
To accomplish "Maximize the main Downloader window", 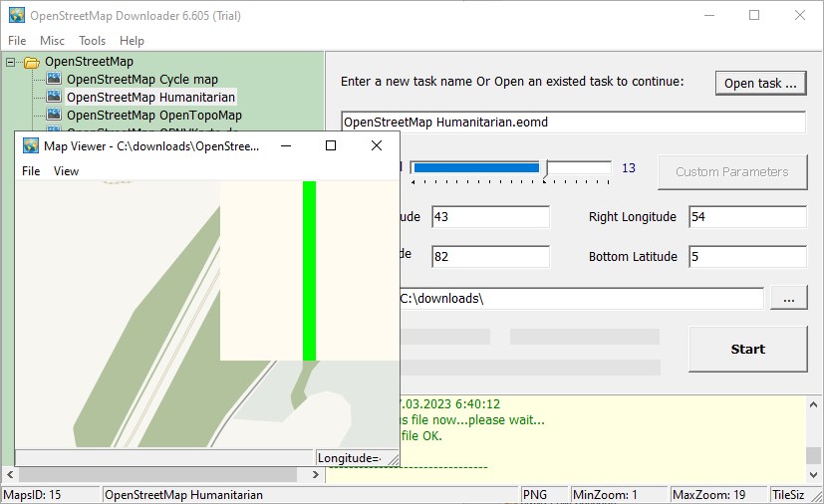I will click(754, 15).
